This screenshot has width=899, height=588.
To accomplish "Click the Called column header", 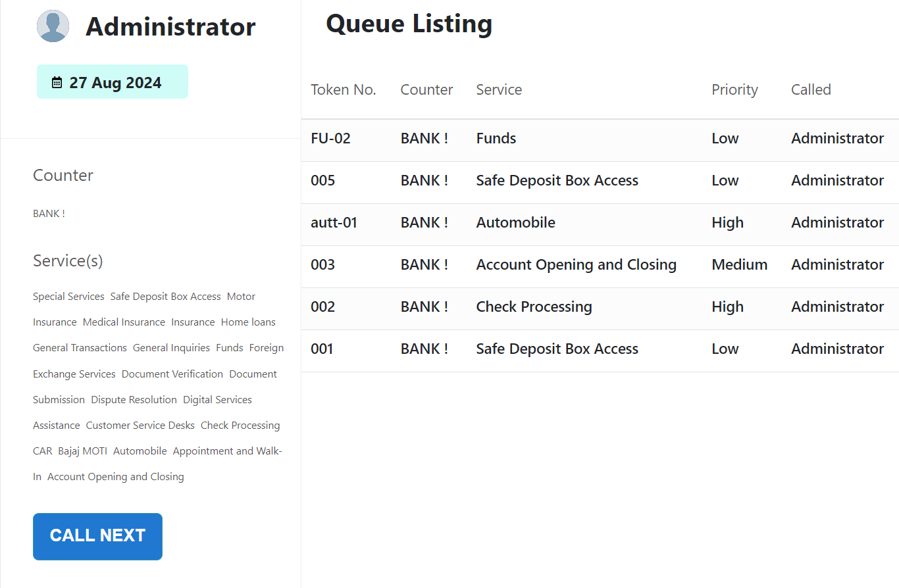I will 811,90.
